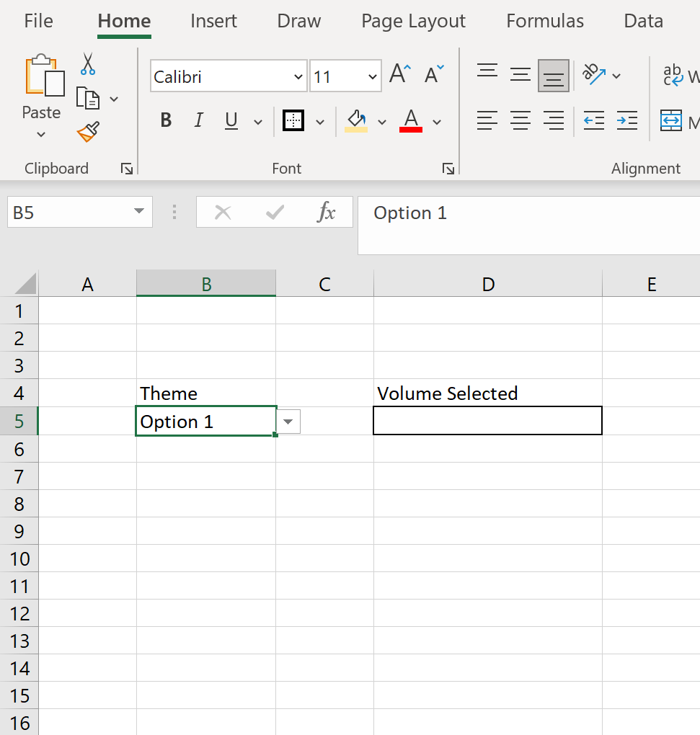The image size is (700, 735).
Task: Select column C header
Action: tap(325, 284)
